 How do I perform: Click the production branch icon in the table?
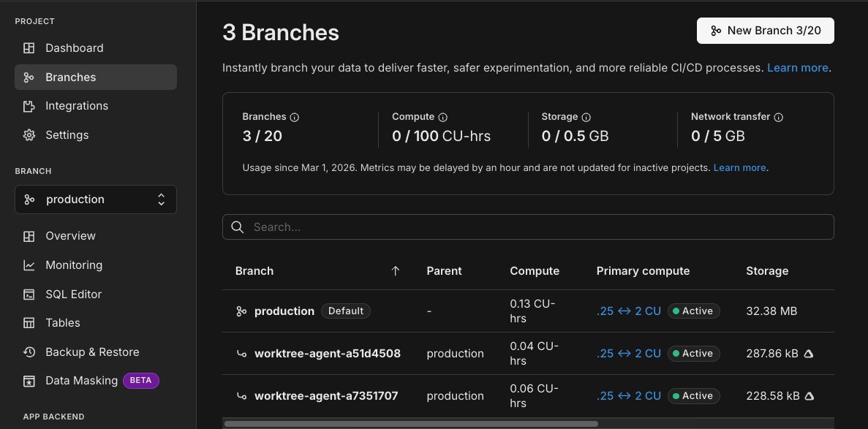coord(241,311)
